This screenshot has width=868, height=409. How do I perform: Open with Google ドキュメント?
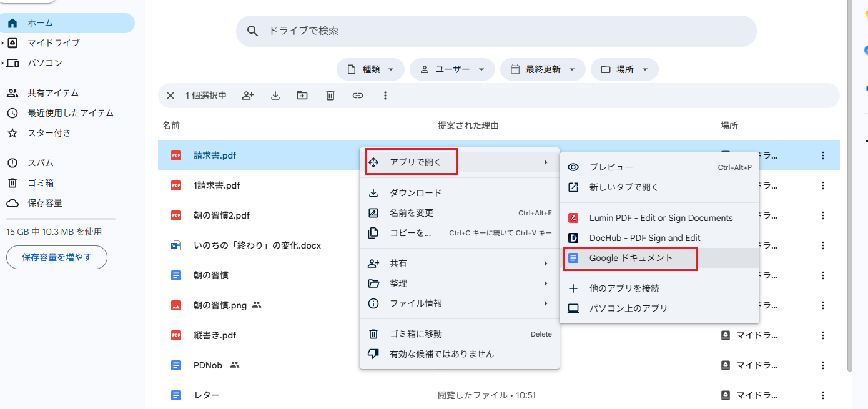click(659, 258)
